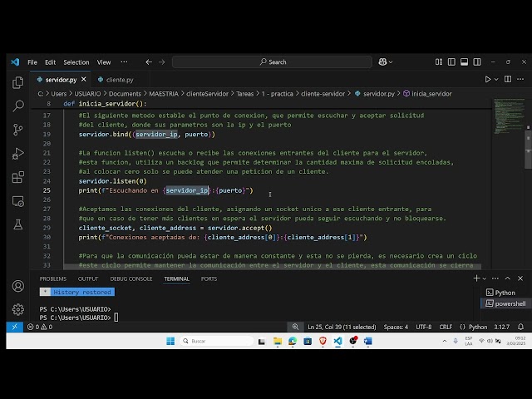Click the editor minimap preview

pyautogui.click(x=510, y=116)
